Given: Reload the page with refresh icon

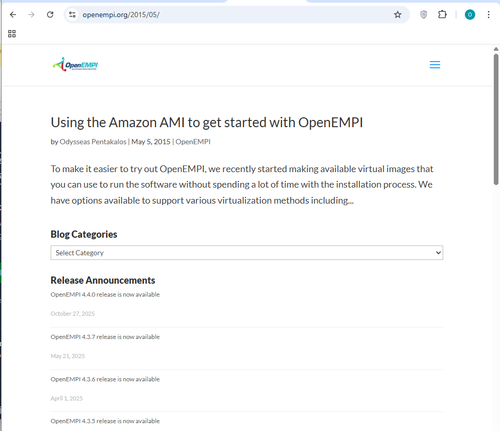Looking at the screenshot, I should 50,15.
